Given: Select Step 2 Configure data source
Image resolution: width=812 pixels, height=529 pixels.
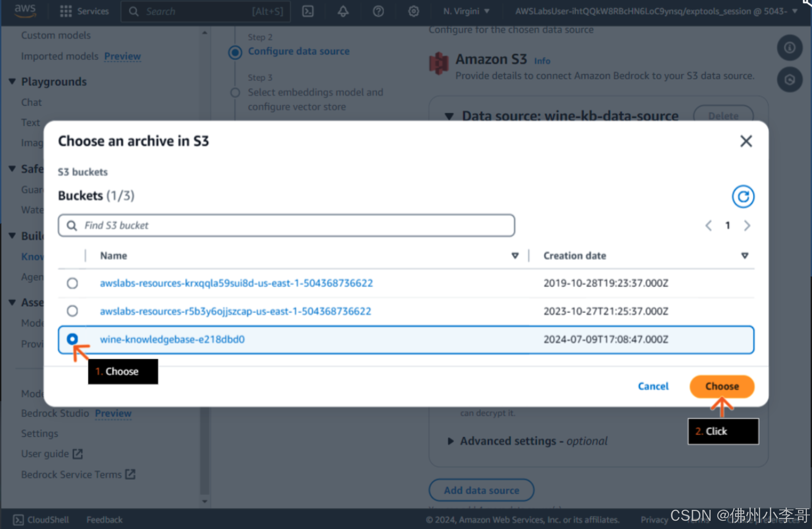Looking at the screenshot, I should click(x=299, y=51).
